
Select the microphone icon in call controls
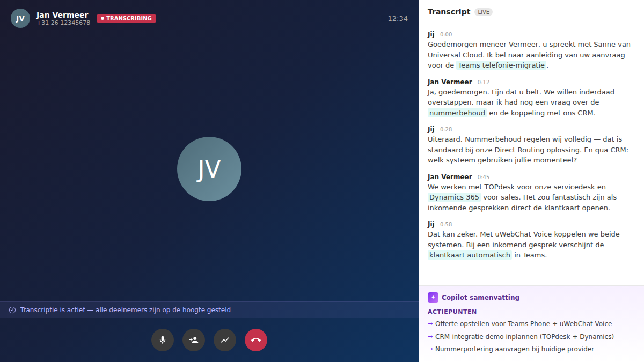tap(163, 340)
